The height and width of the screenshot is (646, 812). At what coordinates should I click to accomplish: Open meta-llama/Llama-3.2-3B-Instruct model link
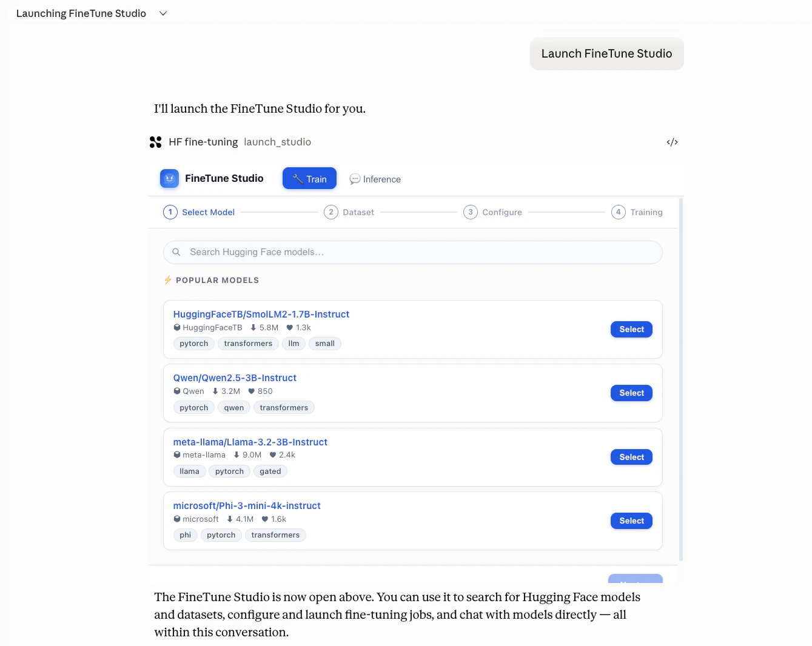click(x=250, y=442)
